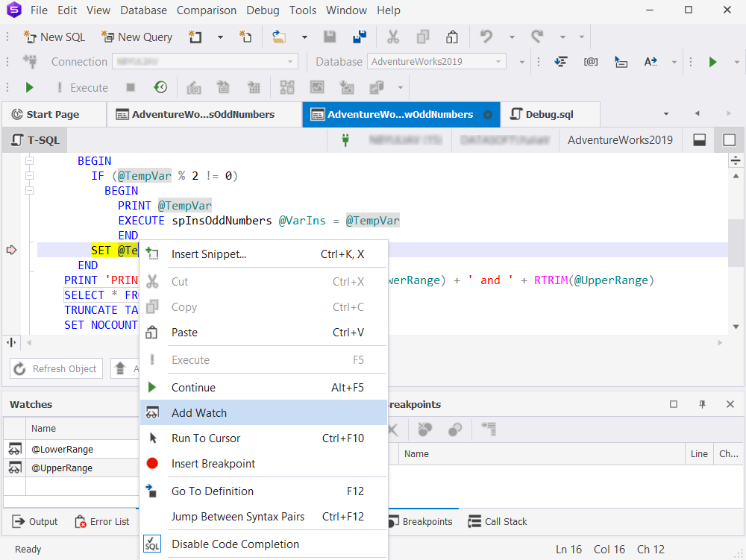Viewport: 746px width, 560px height.
Task: Click the Format SQL indent icon
Action: [x=561, y=62]
